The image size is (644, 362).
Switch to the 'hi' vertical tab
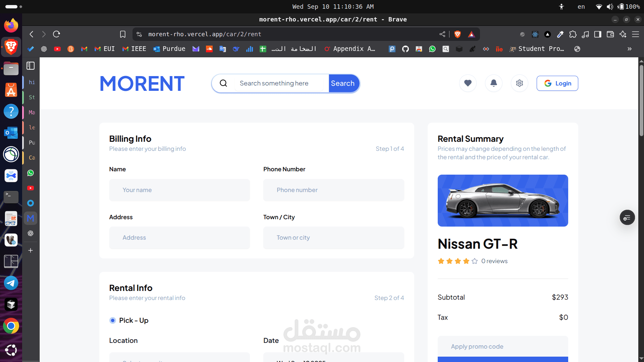(x=31, y=82)
